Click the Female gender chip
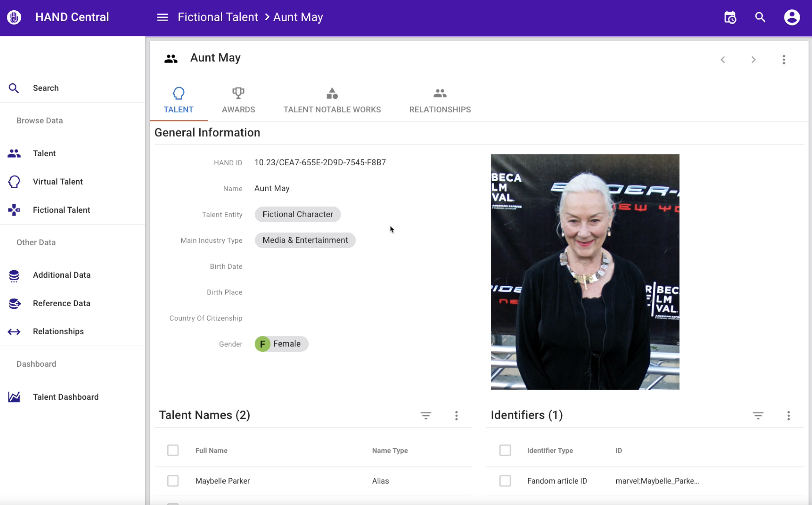The width and height of the screenshot is (812, 505). [281, 344]
